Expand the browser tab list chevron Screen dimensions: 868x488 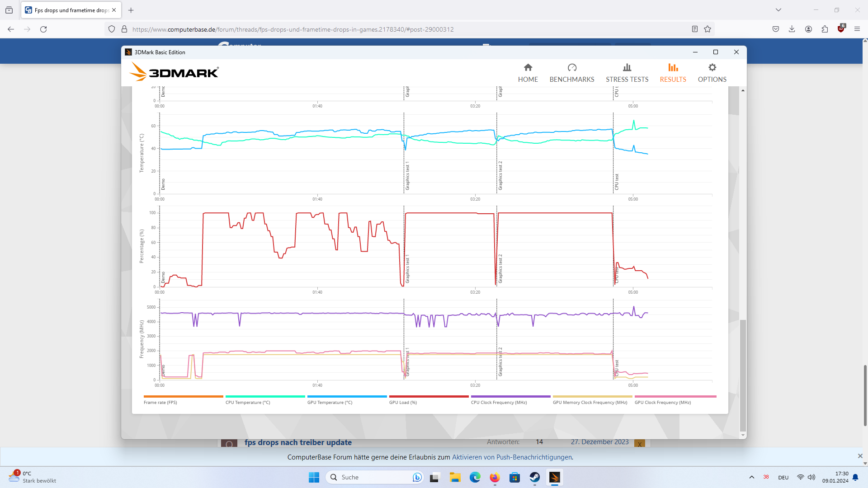778,10
